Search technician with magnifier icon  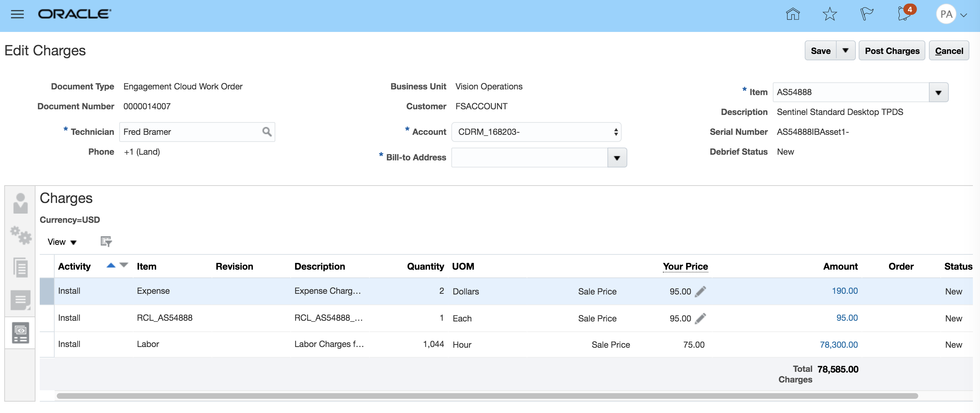click(x=267, y=132)
